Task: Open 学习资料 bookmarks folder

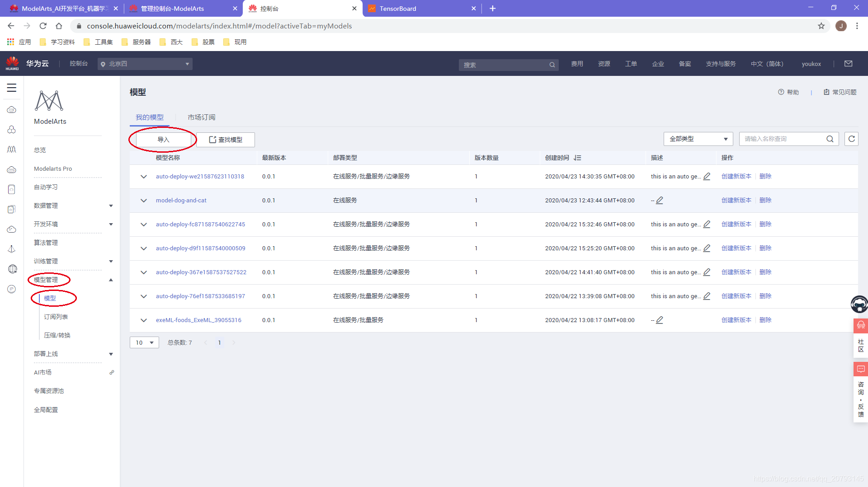Action: (57, 42)
